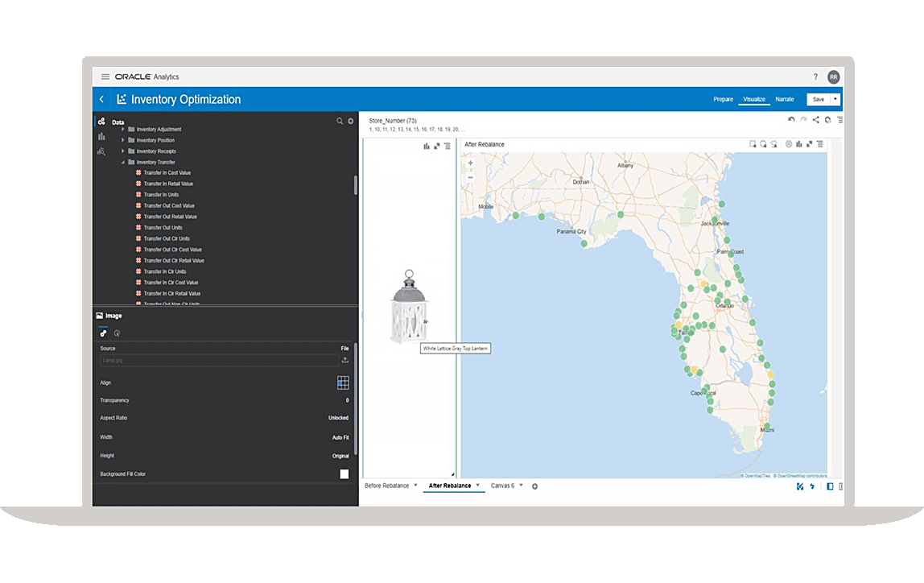924x583 pixels.
Task: Open the hamburger navigation menu
Action: [x=105, y=77]
